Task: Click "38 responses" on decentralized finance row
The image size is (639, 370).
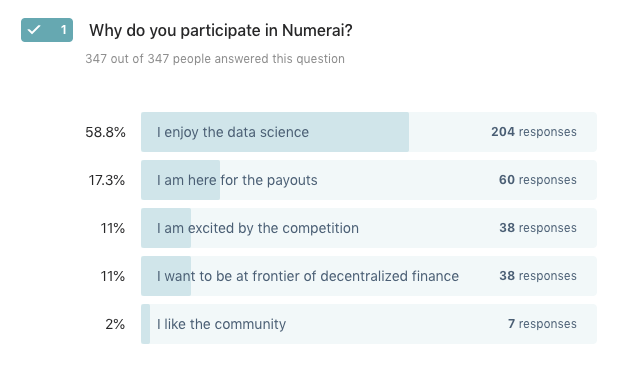Action: pos(538,276)
